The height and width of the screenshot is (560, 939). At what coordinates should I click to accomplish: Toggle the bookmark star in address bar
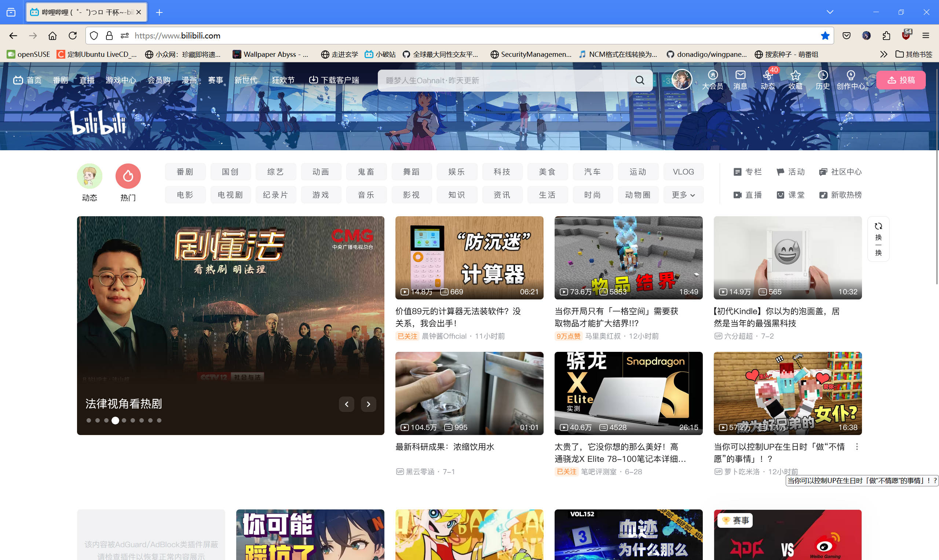825,36
